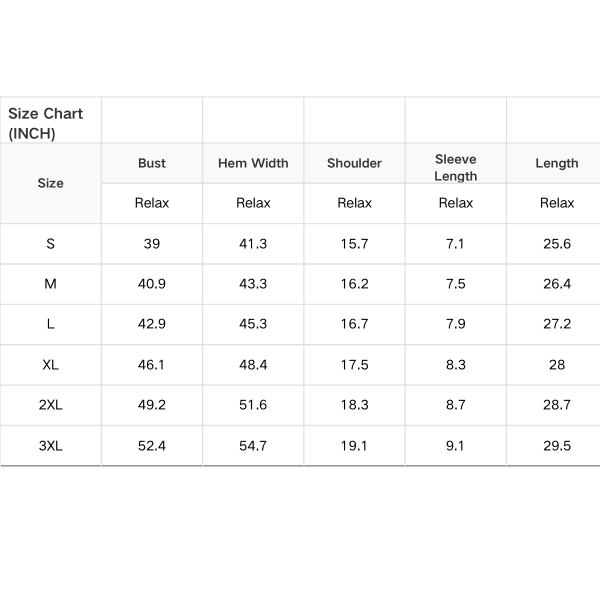Click bust value 39 for size S
Viewport: 600px width, 600px height.
coord(152,244)
